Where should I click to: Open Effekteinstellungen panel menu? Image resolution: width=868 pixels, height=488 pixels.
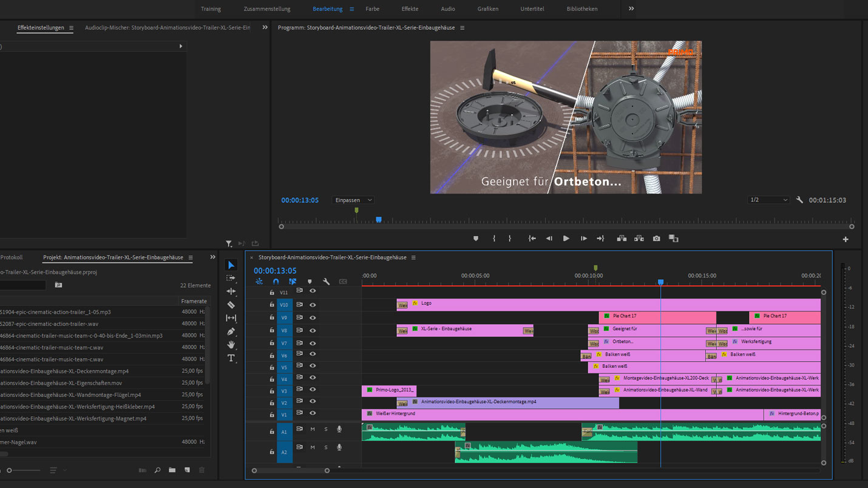(x=71, y=28)
